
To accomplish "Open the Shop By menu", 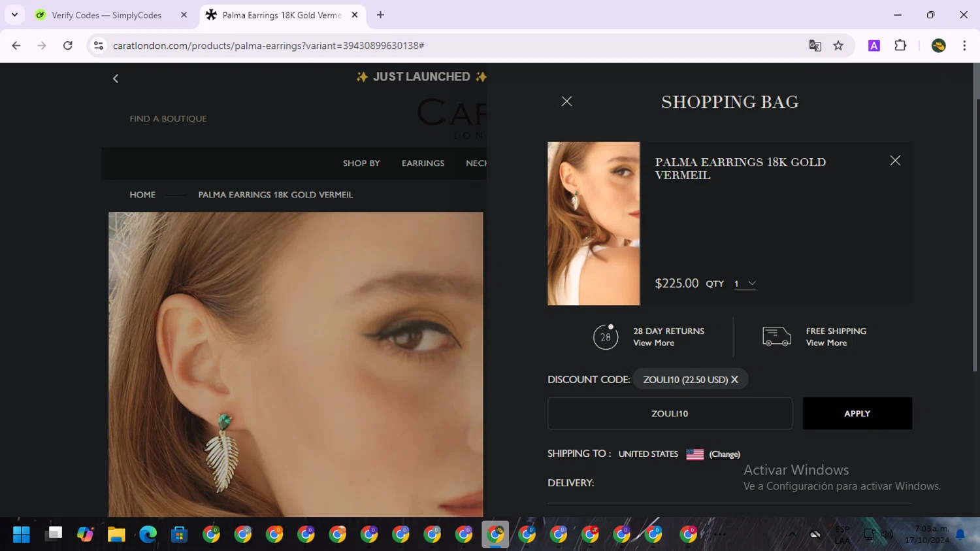I will [361, 163].
